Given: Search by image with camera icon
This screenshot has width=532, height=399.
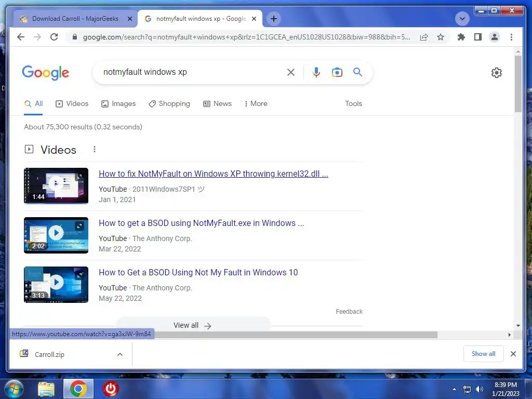Looking at the screenshot, I should [x=337, y=72].
